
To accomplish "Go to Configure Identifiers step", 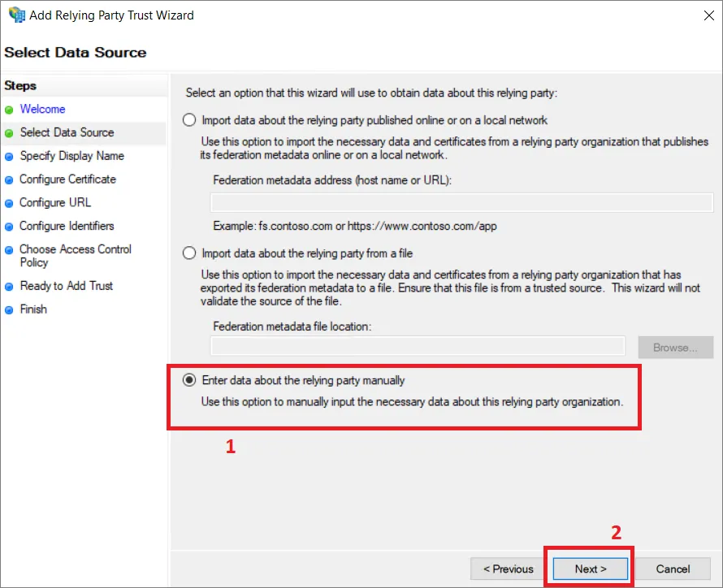I will point(67,226).
